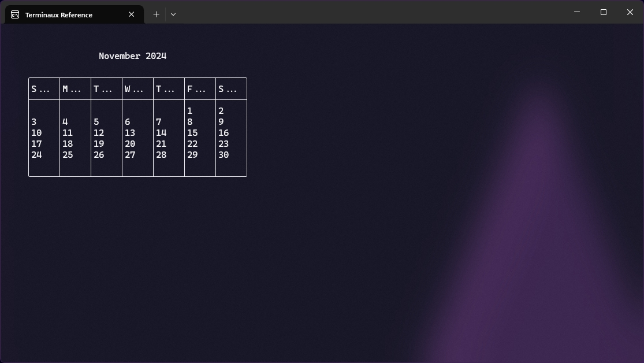Click the Monday column header "M ..."
Viewport: 644px width, 363px height.
72,89
